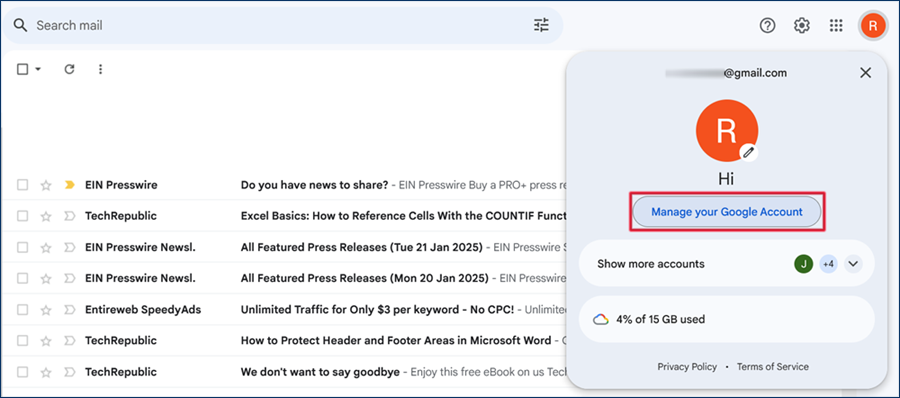Open the 4% of 15 GB used storage card

(727, 319)
